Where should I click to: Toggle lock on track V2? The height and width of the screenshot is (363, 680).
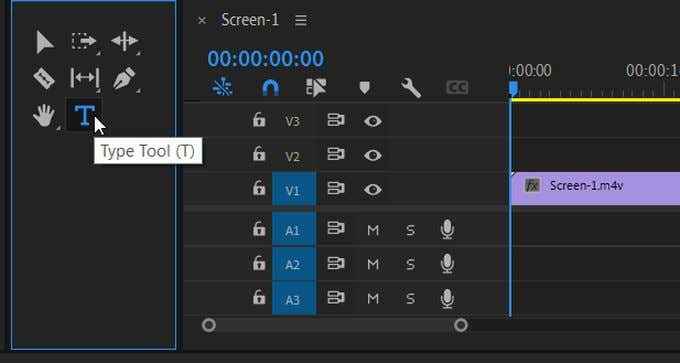[x=259, y=154]
